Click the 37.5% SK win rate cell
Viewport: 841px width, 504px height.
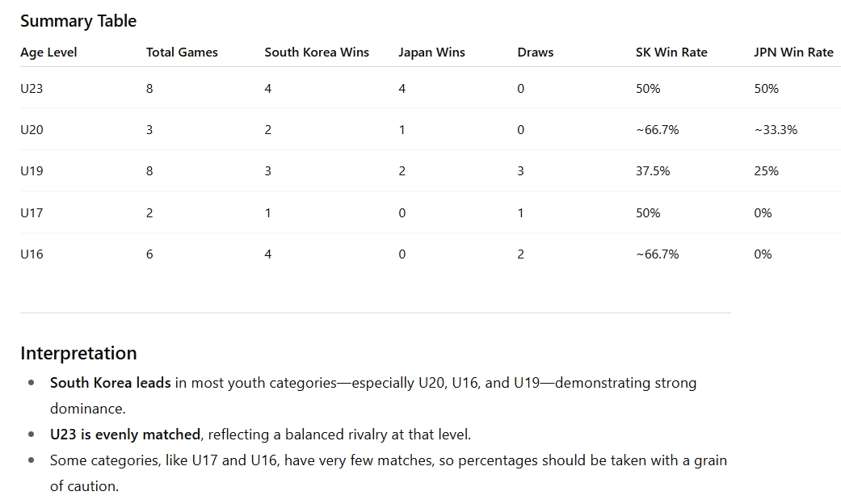point(653,171)
